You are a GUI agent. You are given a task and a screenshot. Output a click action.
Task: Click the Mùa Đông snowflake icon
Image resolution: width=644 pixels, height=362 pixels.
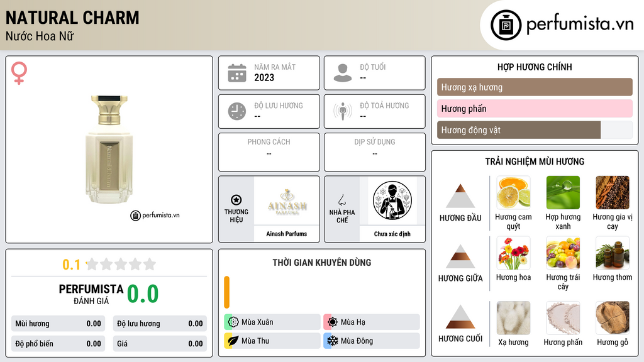333,341
